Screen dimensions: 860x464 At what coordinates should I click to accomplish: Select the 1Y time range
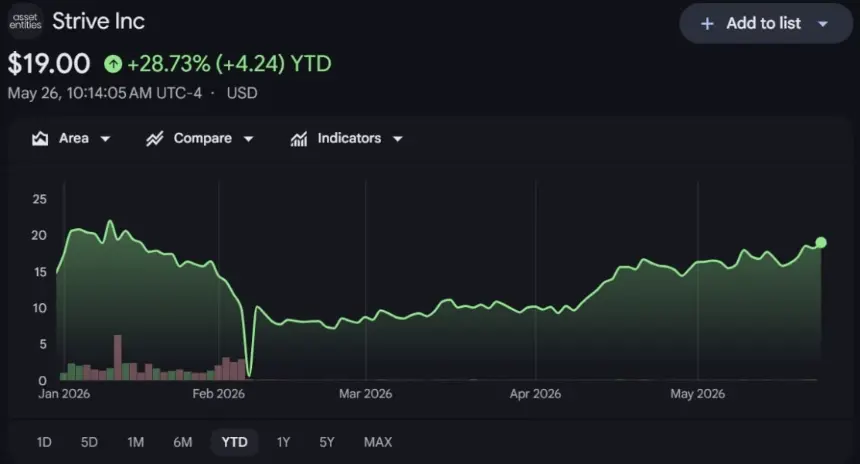tap(283, 442)
